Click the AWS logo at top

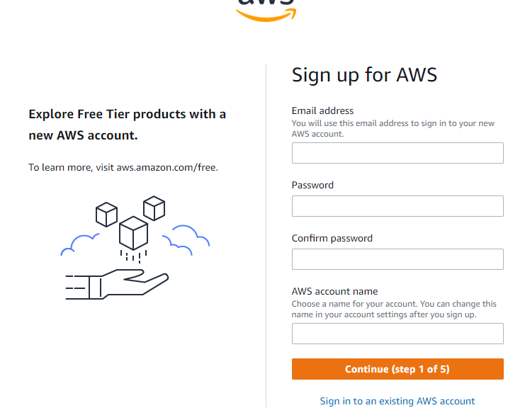(x=266, y=10)
